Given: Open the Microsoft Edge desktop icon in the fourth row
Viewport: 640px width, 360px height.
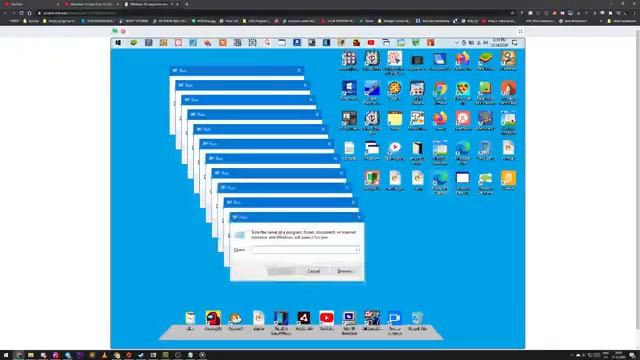Looking at the screenshot, I should [463, 148].
